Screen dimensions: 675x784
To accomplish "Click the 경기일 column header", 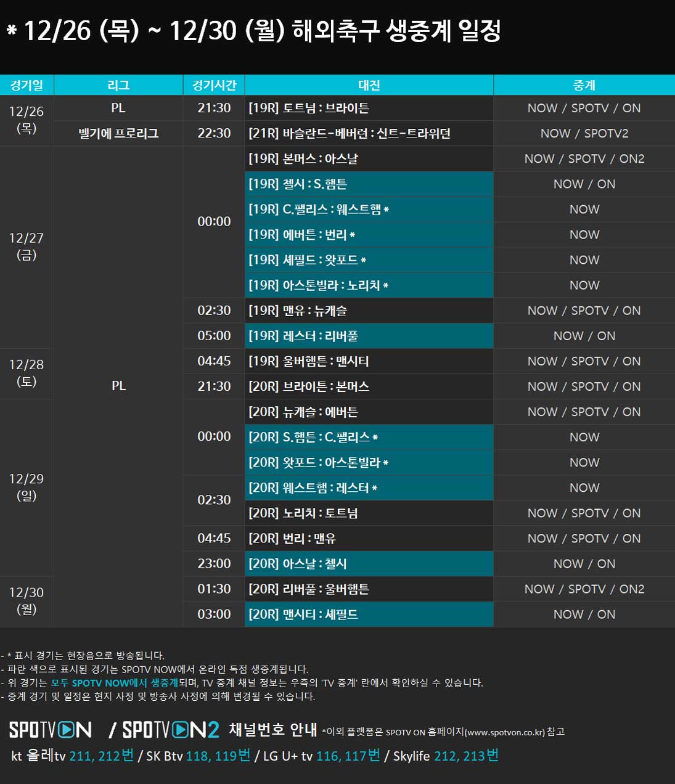I will pos(27,85).
